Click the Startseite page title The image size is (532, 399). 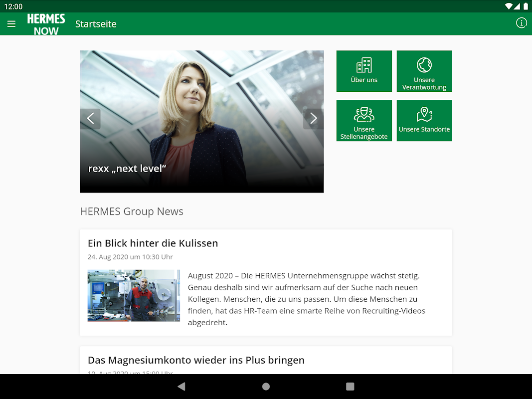tap(96, 24)
